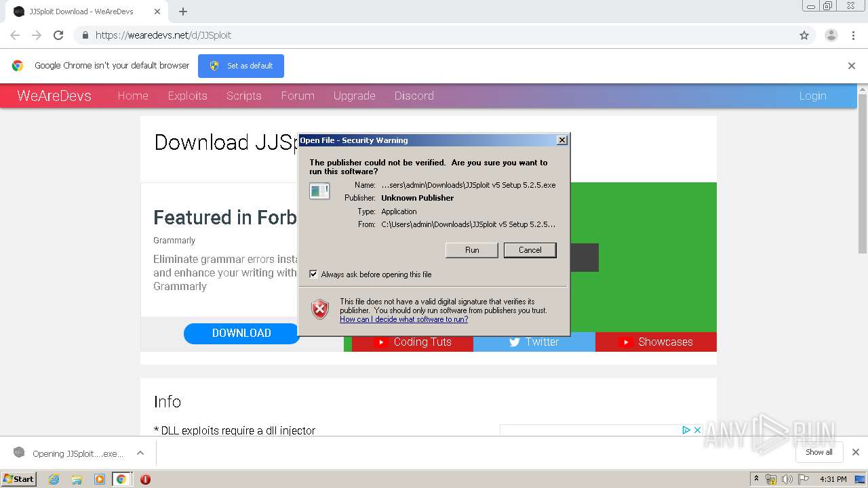
Task: Open the Forum menu item
Action: tap(298, 96)
